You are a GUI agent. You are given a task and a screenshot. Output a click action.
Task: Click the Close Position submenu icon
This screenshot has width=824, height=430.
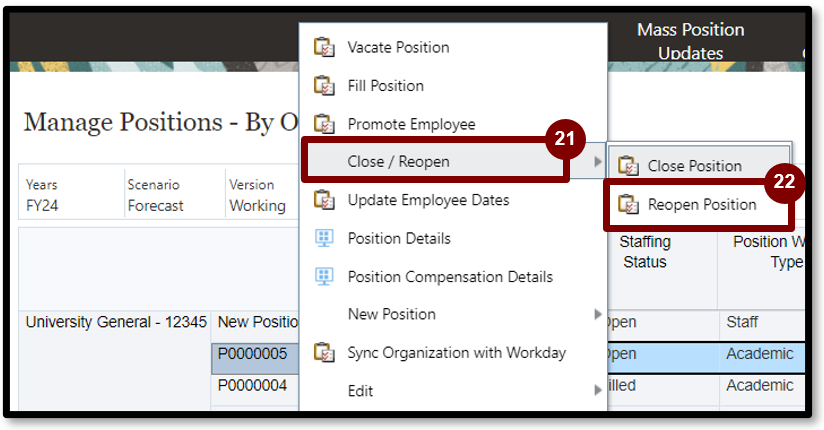click(628, 166)
